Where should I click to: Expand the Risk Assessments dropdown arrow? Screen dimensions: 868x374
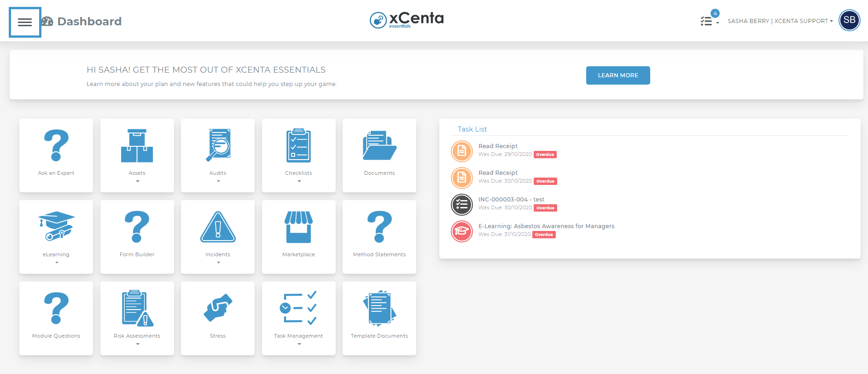coord(137,344)
